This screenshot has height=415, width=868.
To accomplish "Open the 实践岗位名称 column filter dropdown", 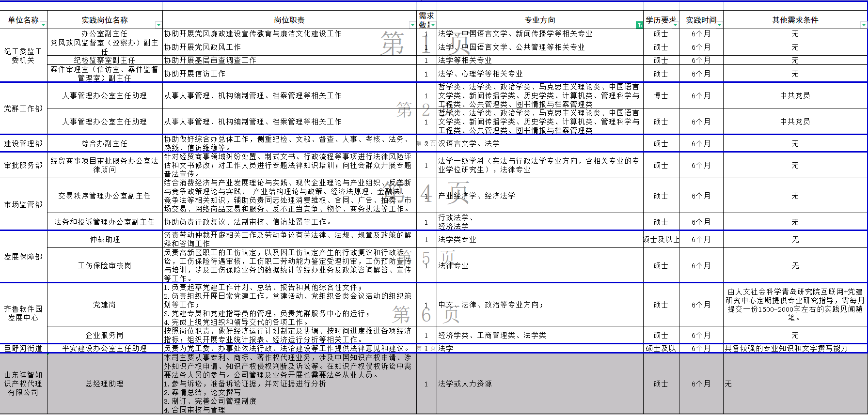I will [x=158, y=25].
